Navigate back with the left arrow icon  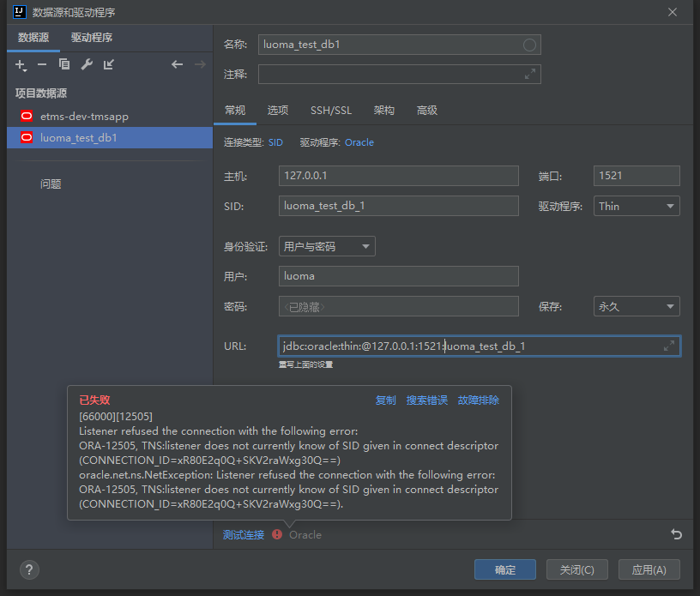pyautogui.click(x=177, y=64)
